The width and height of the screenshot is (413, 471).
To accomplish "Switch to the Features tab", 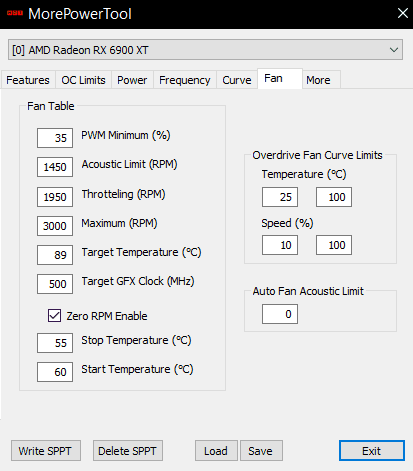I will (x=28, y=80).
